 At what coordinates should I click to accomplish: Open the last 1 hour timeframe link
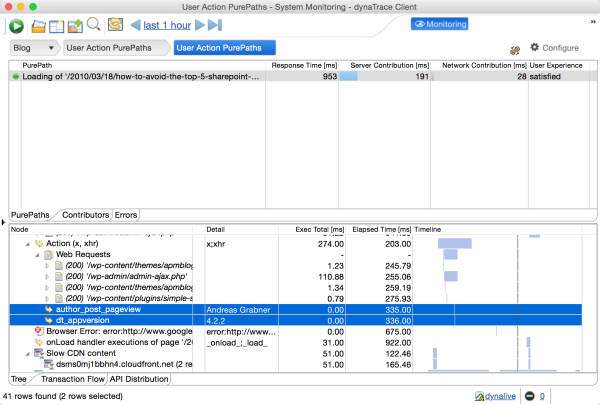pos(167,25)
